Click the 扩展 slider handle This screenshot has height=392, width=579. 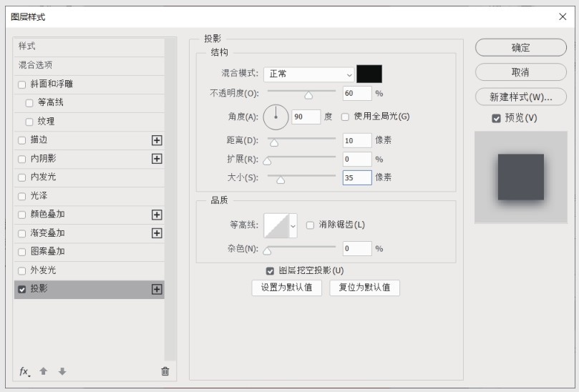click(267, 161)
